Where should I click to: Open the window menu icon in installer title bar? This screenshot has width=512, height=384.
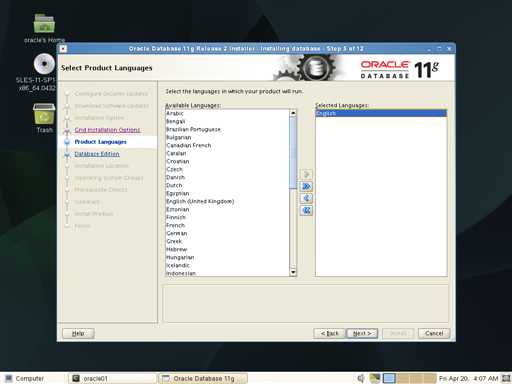tap(63, 49)
